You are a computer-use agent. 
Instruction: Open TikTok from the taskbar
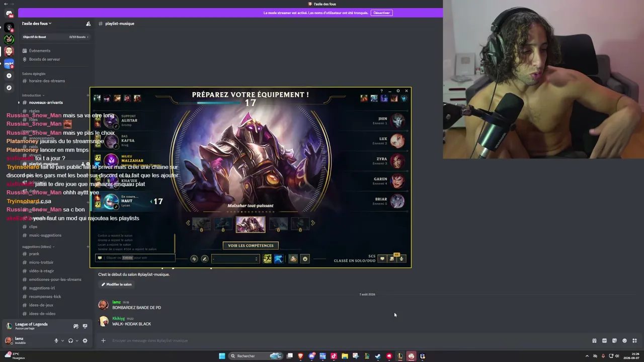coord(334,356)
